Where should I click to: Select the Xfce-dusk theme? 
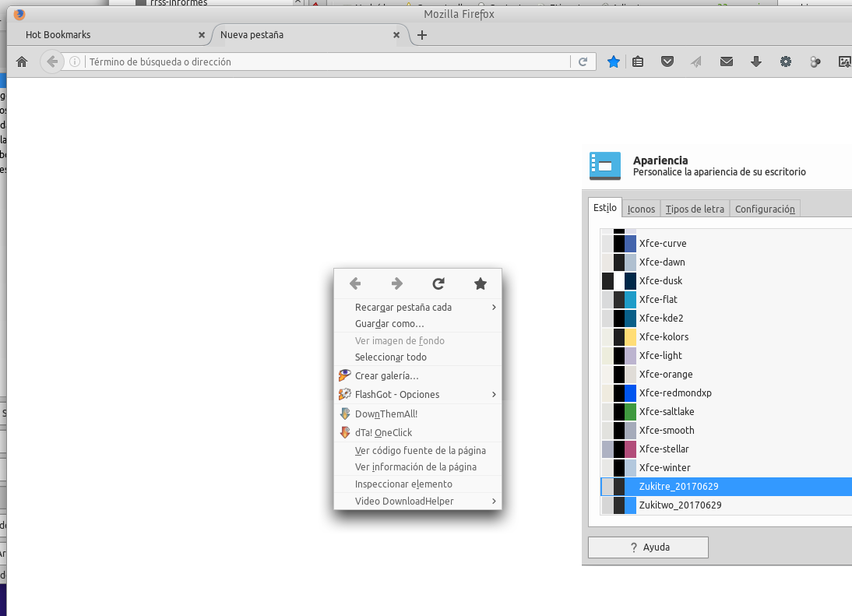click(x=726, y=281)
